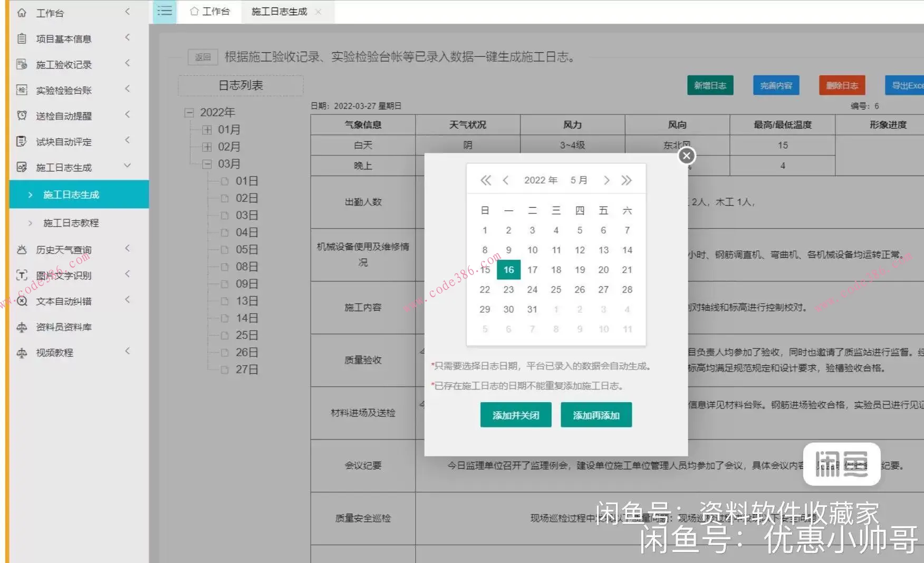Open the 视频教程 video tutorial icon
Screen dimensions: 924x563
click(21, 352)
